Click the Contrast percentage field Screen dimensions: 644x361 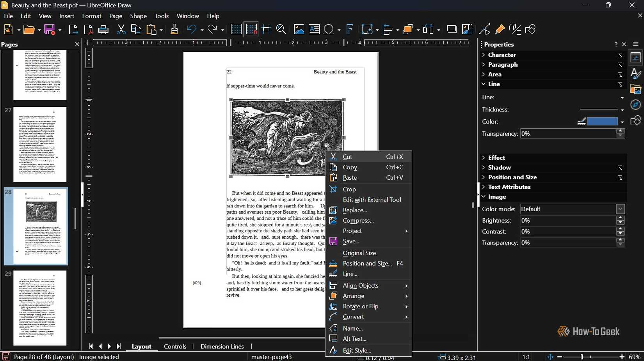tap(569, 232)
